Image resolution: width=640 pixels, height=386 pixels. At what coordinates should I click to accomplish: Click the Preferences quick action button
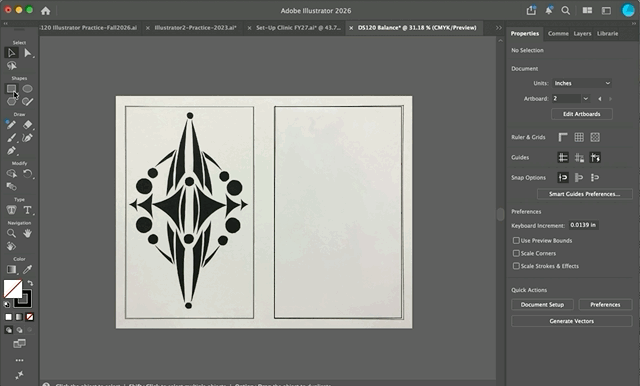pyautogui.click(x=605, y=304)
